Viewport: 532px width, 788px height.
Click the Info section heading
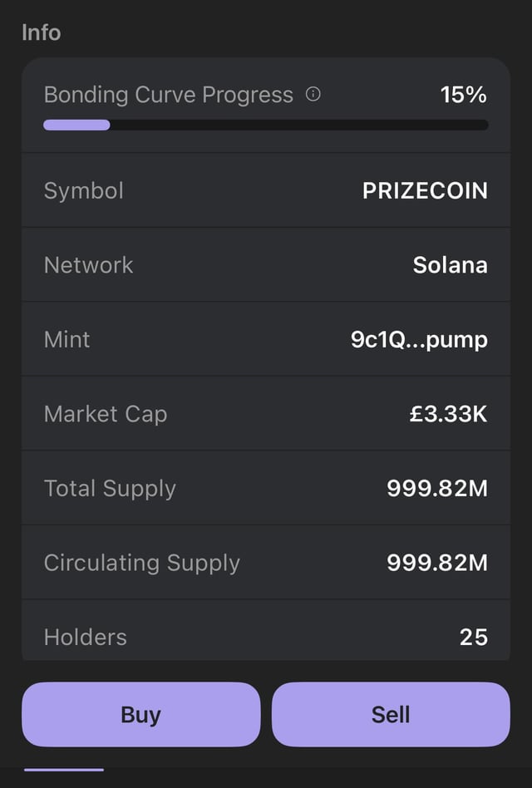(41, 32)
